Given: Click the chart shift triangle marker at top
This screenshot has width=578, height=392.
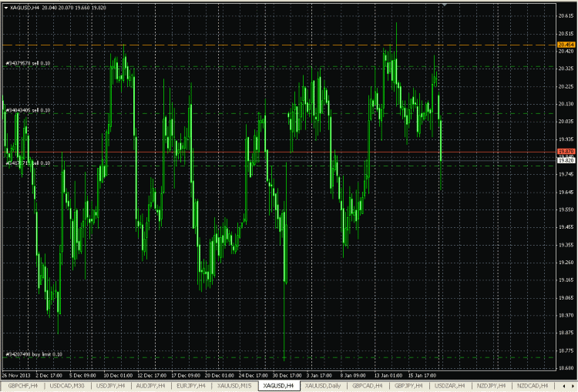Looking at the screenshot, I should click(x=445, y=5).
